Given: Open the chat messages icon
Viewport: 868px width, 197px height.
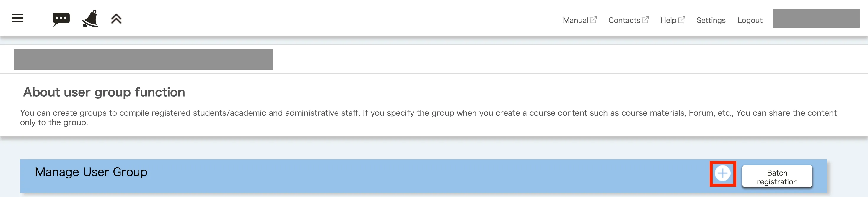Looking at the screenshot, I should point(61,19).
